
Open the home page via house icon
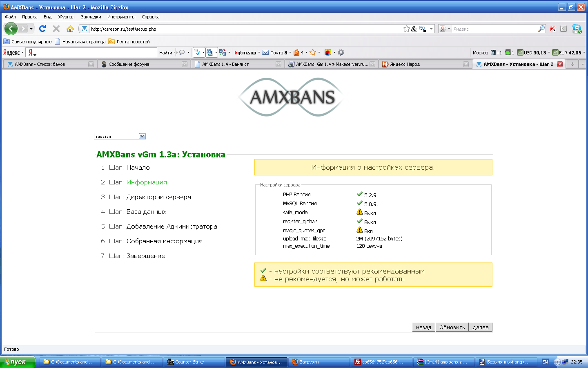(x=70, y=29)
